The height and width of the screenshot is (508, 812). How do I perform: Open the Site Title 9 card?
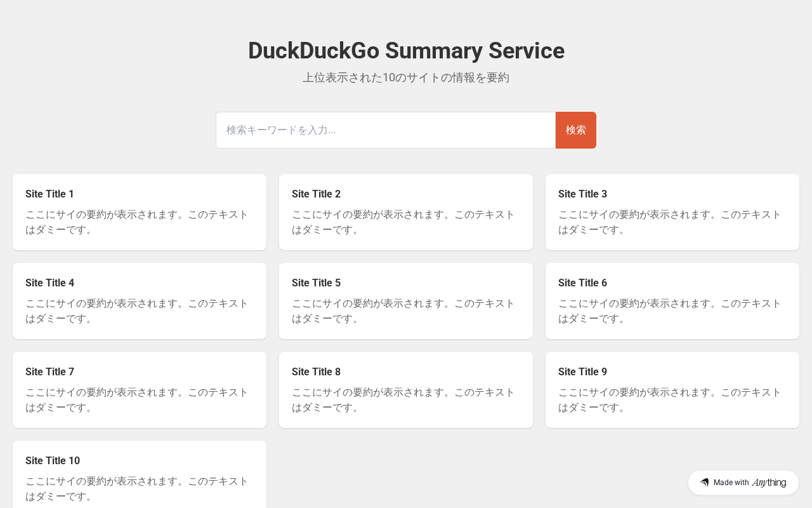[672, 389]
